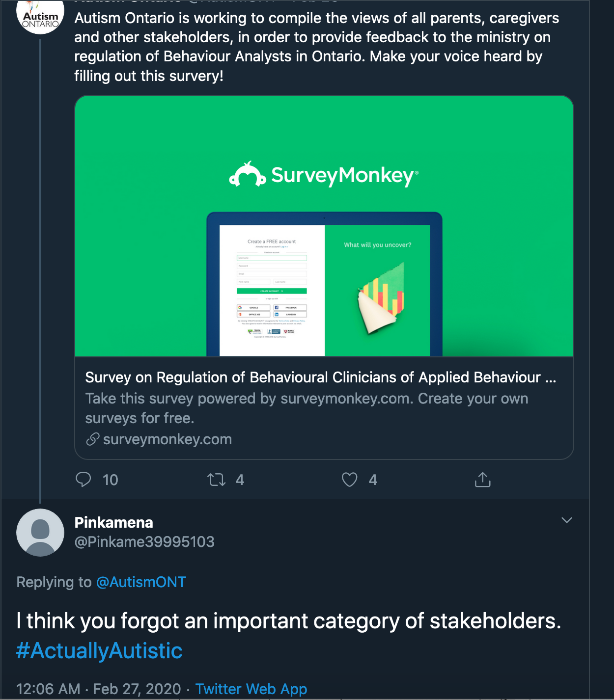Open the caret menu on Pinkamena's reply
Image resolution: width=614 pixels, height=700 pixels.
567,520
